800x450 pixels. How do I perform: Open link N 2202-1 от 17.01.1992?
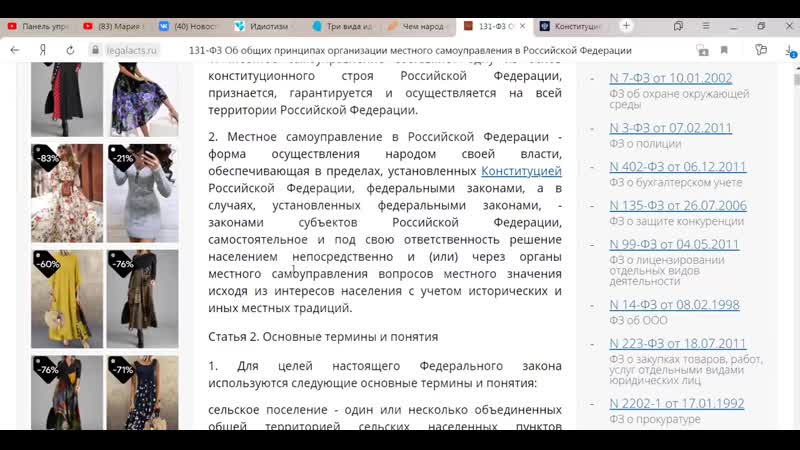tap(677, 404)
